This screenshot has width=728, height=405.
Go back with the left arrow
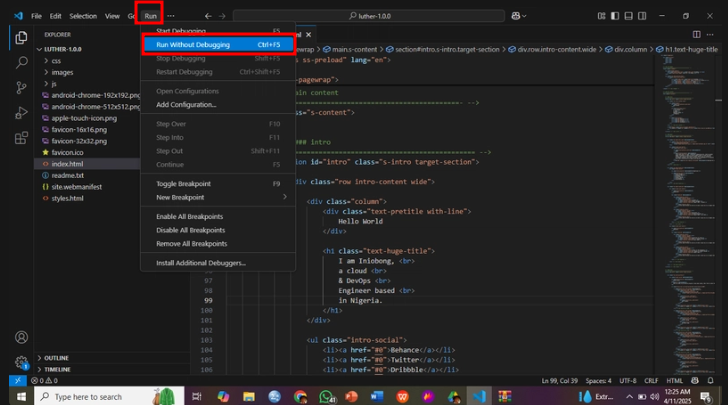(x=208, y=16)
